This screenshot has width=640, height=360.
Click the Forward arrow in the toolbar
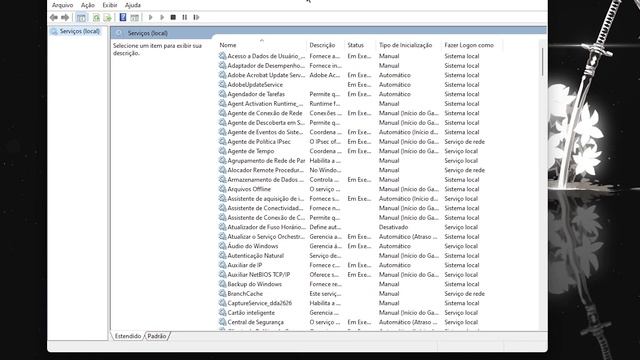(x=65, y=18)
